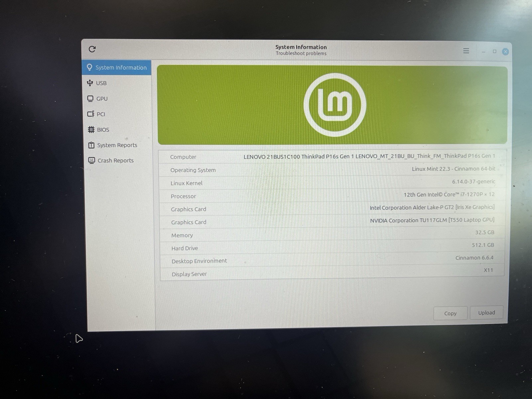Viewport: 532px width, 399px height.
Task: Click the GPU monitor icon in the sidebar
Action: pos(90,98)
